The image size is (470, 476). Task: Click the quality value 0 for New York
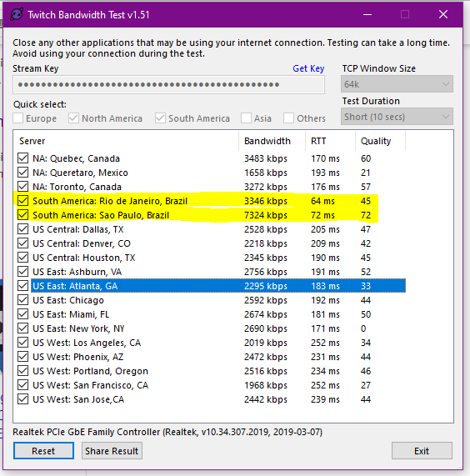coord(363,328)
